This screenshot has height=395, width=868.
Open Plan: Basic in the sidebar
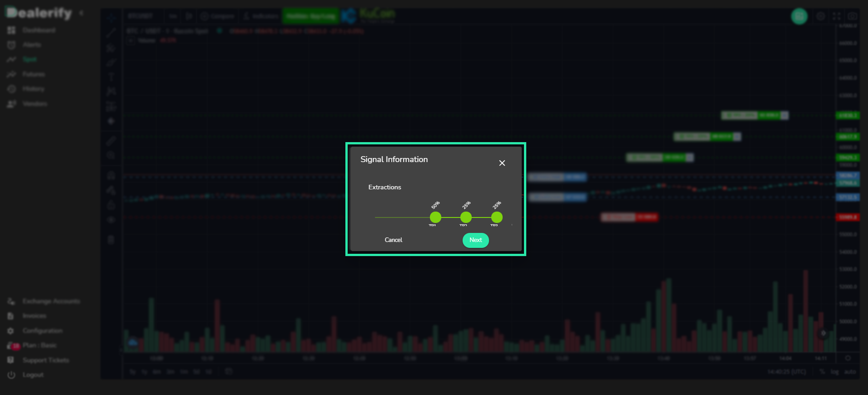(40, 345)
